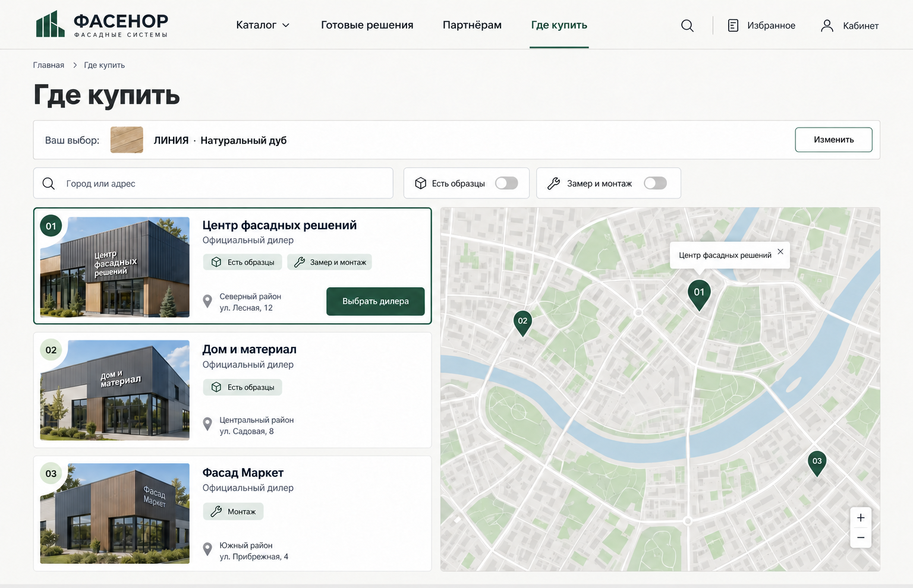Click breadcrumb chevron after Главная
The image size is (913, 588).
pyautogui.click(x=75, y=65)
